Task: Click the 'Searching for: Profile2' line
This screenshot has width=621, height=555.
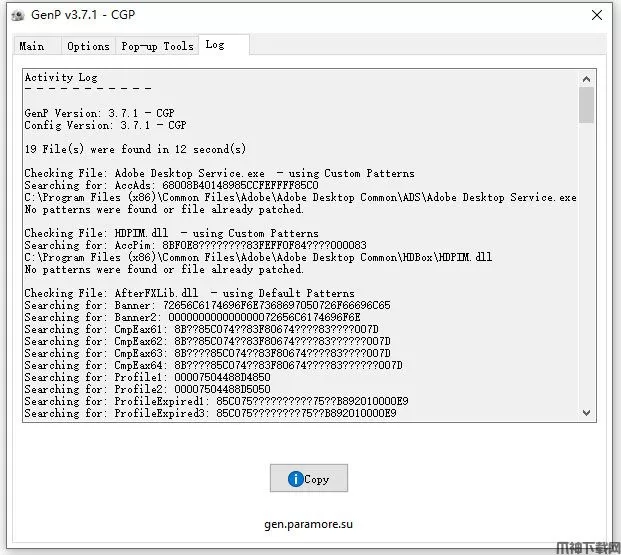Action: pos(147,389)
